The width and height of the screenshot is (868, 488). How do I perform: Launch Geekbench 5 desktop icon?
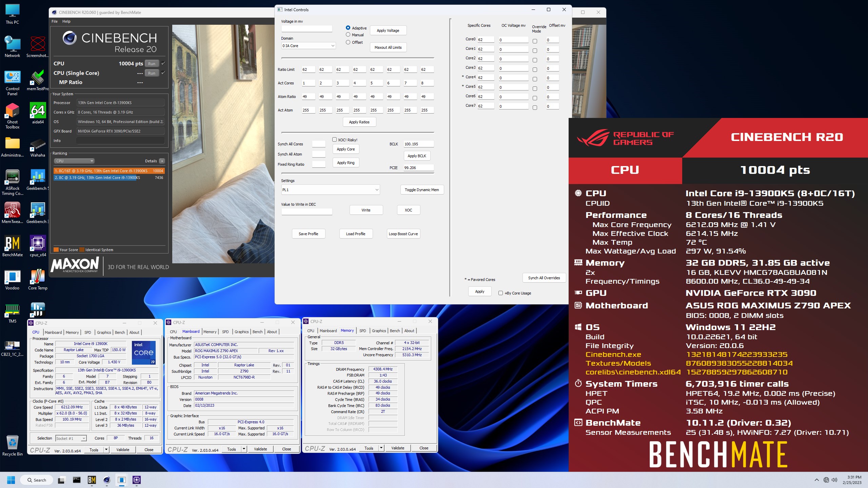click(x=38, y=180)
